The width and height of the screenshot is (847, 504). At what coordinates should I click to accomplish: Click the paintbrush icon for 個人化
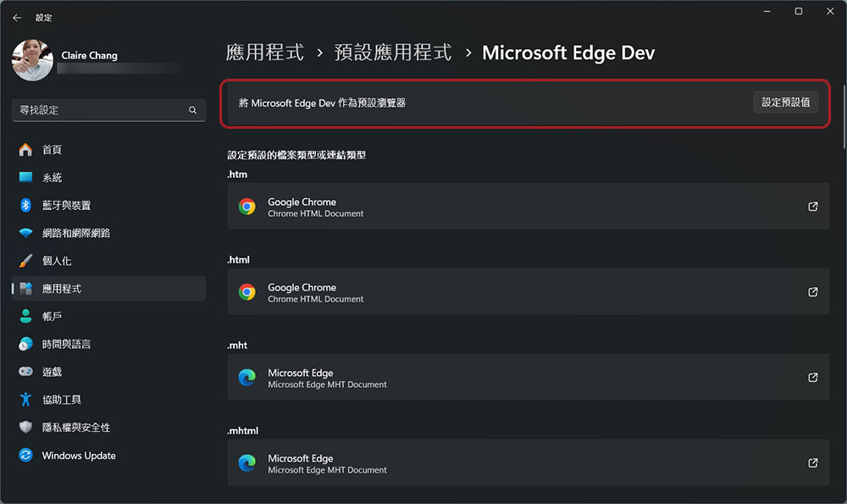coord(25,261)
